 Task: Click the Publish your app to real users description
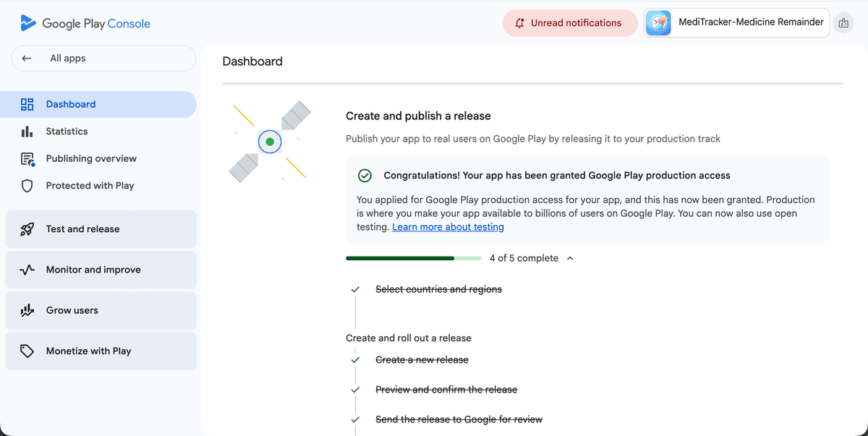[533, 139]
